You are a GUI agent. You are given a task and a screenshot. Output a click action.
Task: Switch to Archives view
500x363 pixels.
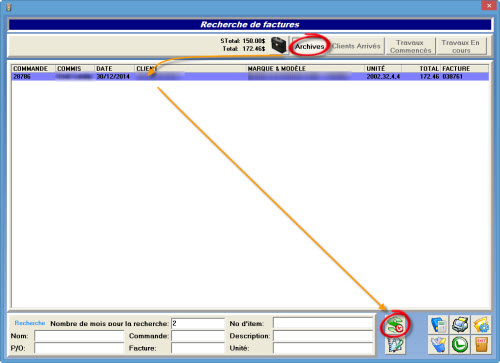click(310, 46)
